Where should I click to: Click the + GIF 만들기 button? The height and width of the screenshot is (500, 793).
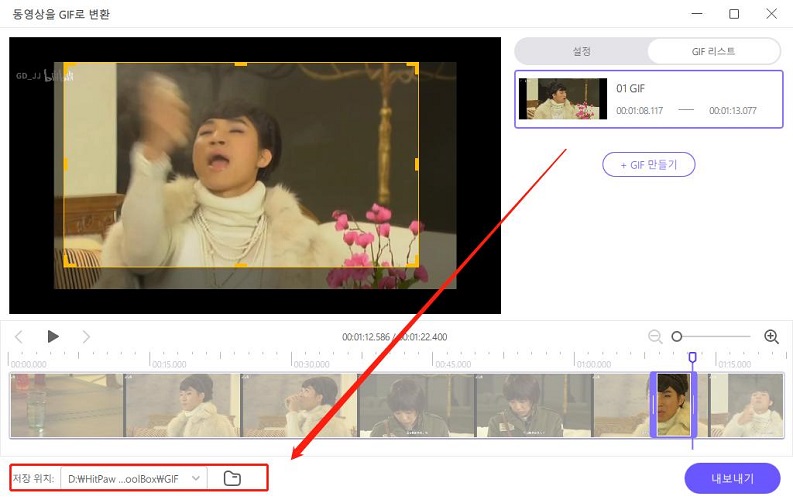648,165
